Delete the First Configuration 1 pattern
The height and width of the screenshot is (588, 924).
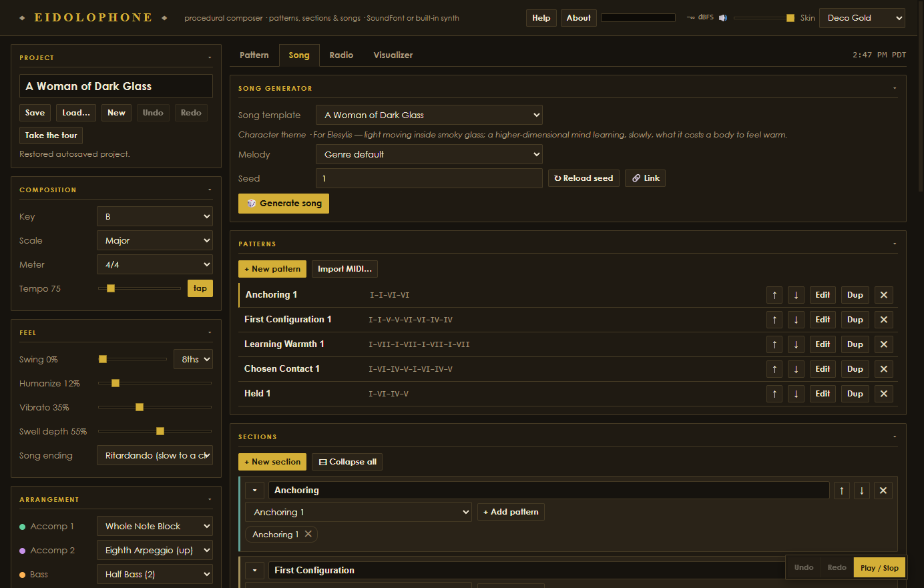pyautogui.click(x=884, y=320)
